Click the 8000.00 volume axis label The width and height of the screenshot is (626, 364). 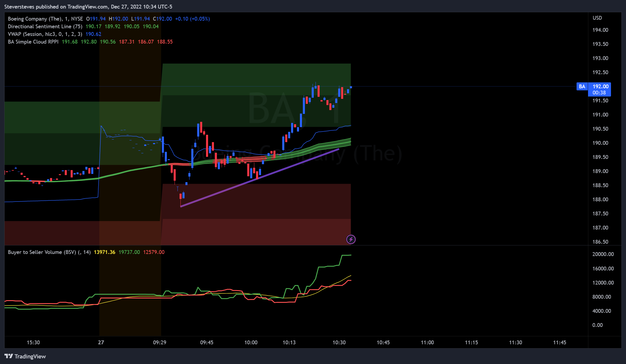(602, 297)
